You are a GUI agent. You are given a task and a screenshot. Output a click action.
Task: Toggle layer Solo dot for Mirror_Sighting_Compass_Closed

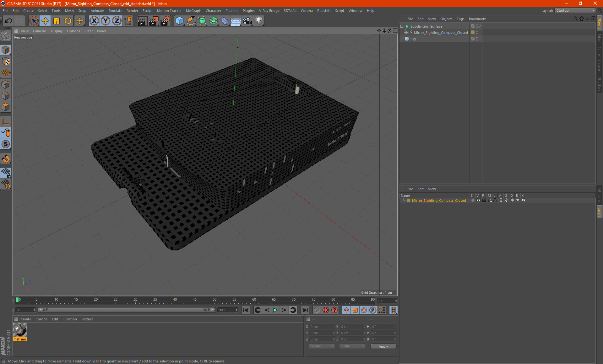pos(473,200)
